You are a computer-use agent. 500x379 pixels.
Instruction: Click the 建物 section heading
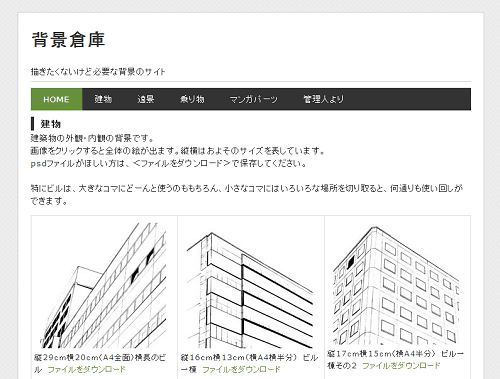coord(50,124)
